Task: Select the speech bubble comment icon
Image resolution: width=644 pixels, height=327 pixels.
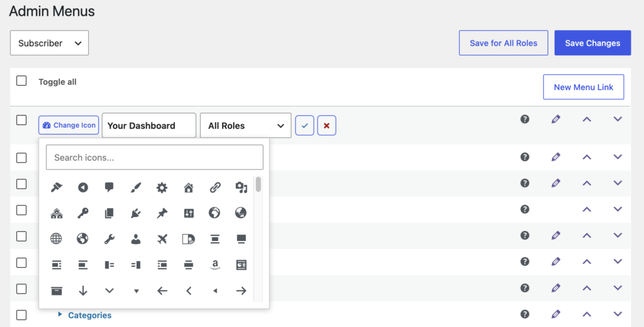Action: (x=109, y=187)
